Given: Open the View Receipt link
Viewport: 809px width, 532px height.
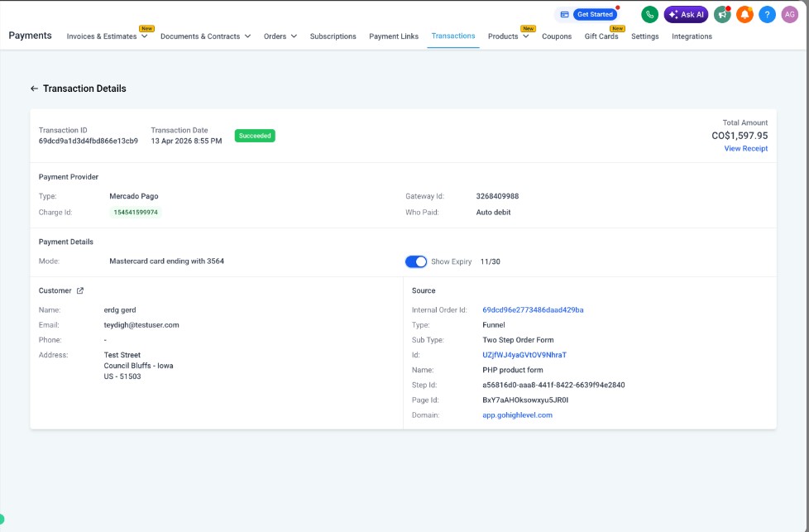Looking at the screenshot, I should 745,149.
